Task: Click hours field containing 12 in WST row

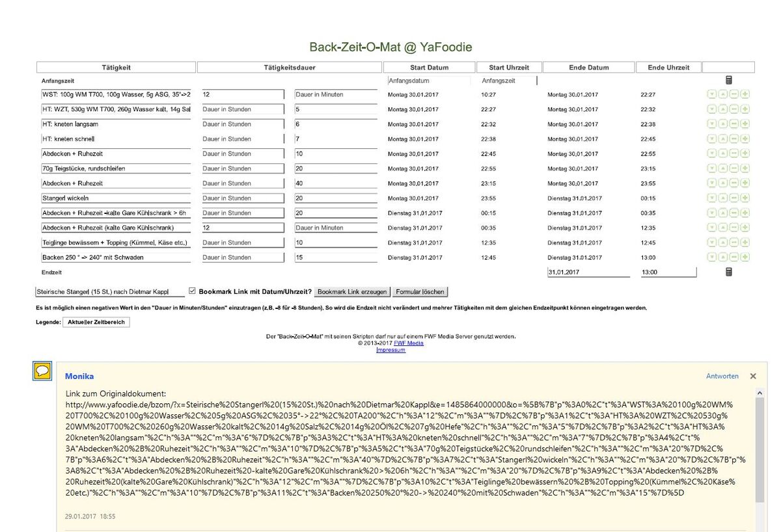Action: [x=243, y=94]
